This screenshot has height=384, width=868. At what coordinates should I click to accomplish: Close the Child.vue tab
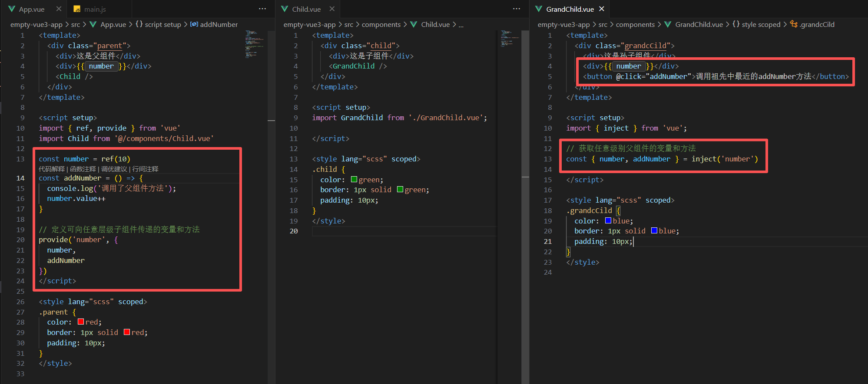331,9
